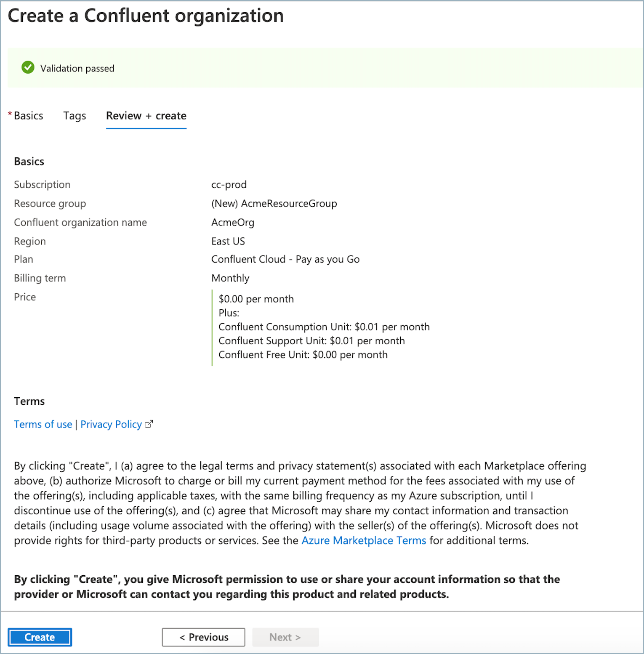644x654 pixels.
Task: Click the Confluent Cloud Pay as you Go plan text
Action: click(x=285, y=259)
